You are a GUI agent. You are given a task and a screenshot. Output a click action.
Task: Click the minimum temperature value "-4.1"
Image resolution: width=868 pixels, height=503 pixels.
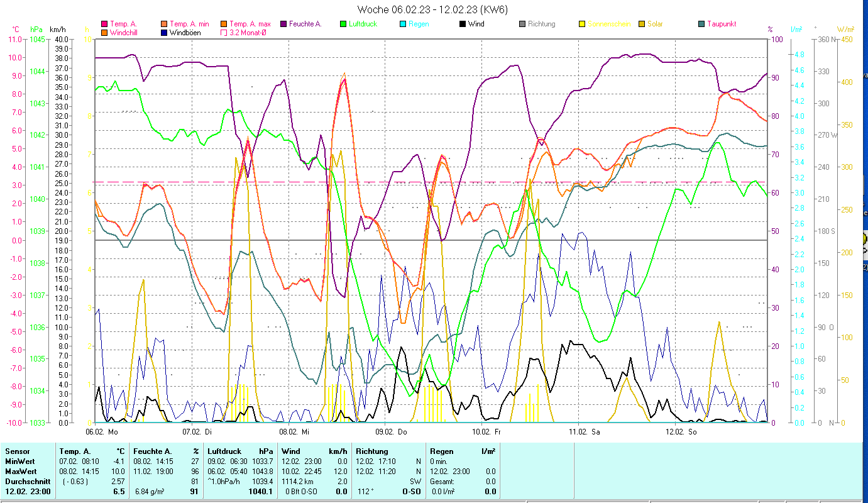coord(118,462)
